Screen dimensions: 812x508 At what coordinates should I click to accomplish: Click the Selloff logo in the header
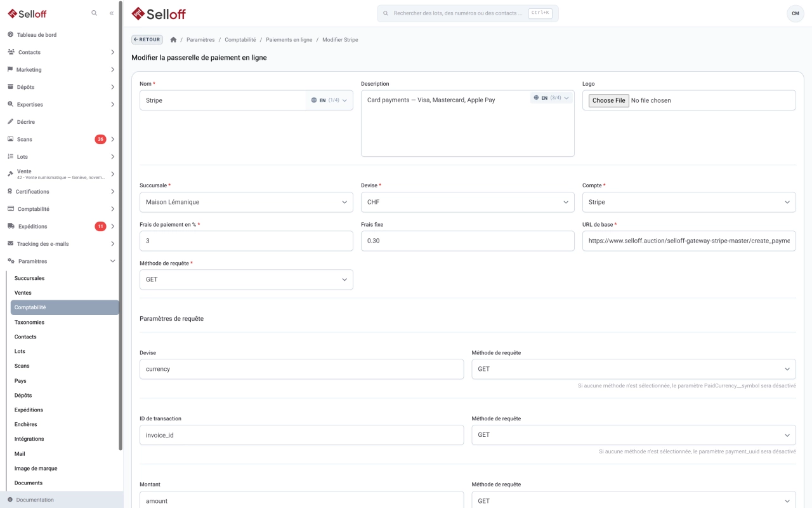click(x=159, y=13)
